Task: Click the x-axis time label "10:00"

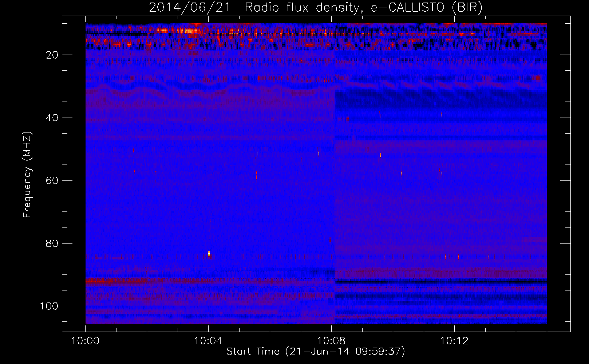Action: pos(86,341)
